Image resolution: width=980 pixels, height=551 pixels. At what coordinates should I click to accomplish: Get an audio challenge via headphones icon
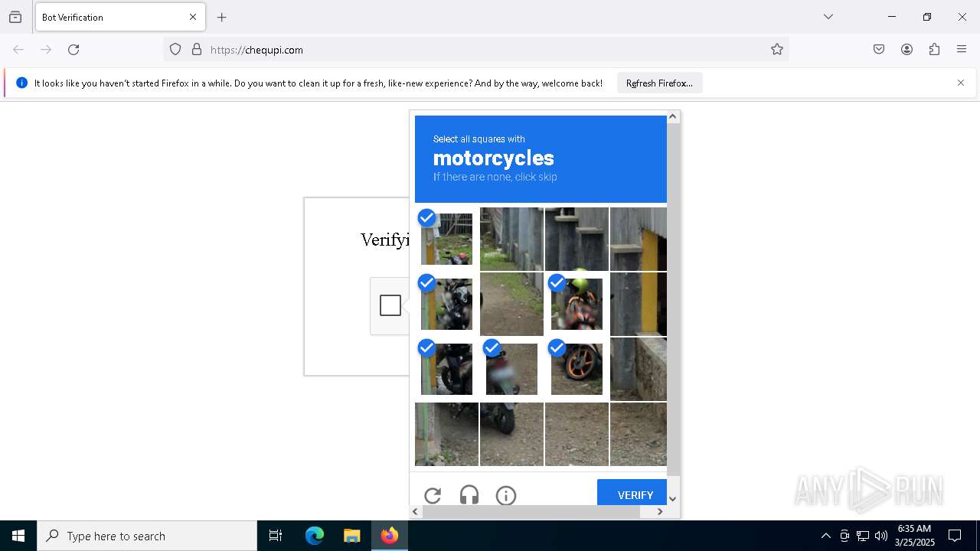[x=469, y=495]
